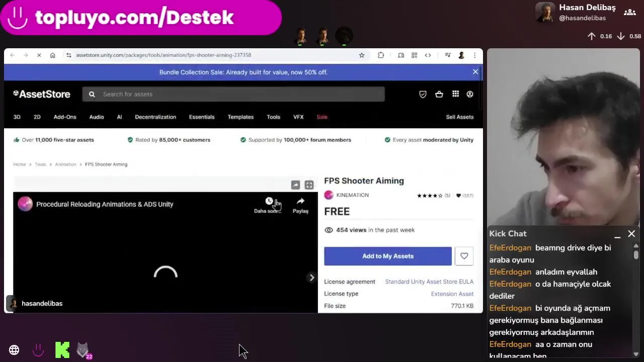Viewport: 644px width, 362px height.
Task: Open the Templates category
Action: (240, 117)
